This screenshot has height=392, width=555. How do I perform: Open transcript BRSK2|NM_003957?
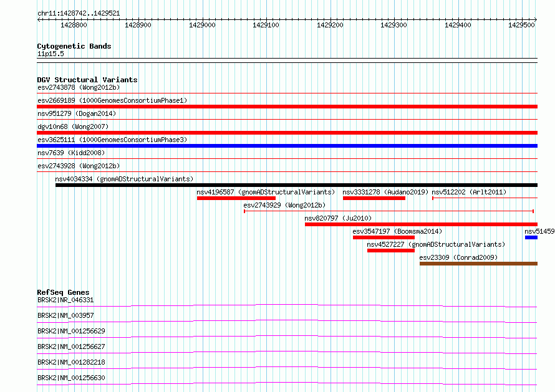click(x=65, y=315)
